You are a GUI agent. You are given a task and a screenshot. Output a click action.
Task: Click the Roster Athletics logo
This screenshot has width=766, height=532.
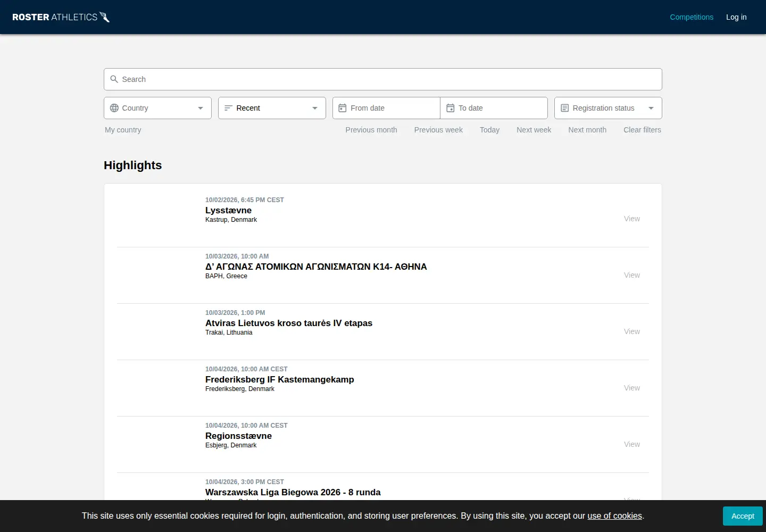tap(61, 17)
